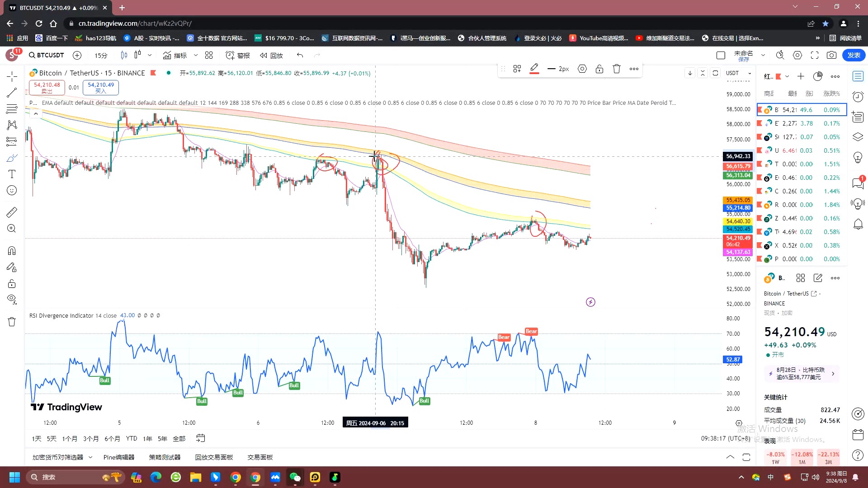Image resolution: width=868 pixels, height=488 pixels.
Task: Open the emoji icons tool
Action: (12, 190)
